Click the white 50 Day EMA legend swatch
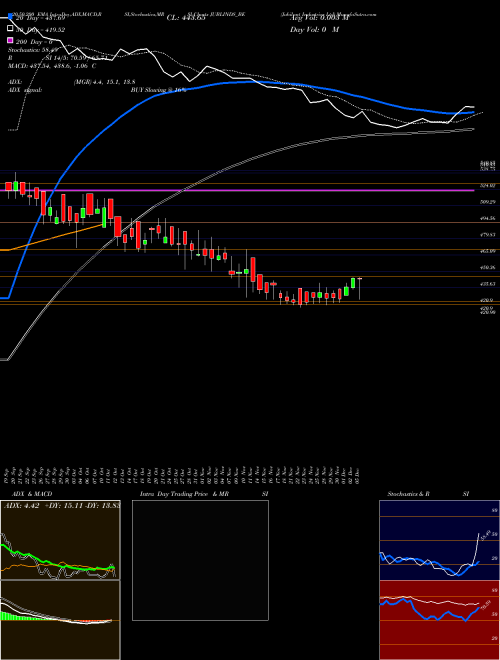Screen dimensions: 500x660 point(10,29)
